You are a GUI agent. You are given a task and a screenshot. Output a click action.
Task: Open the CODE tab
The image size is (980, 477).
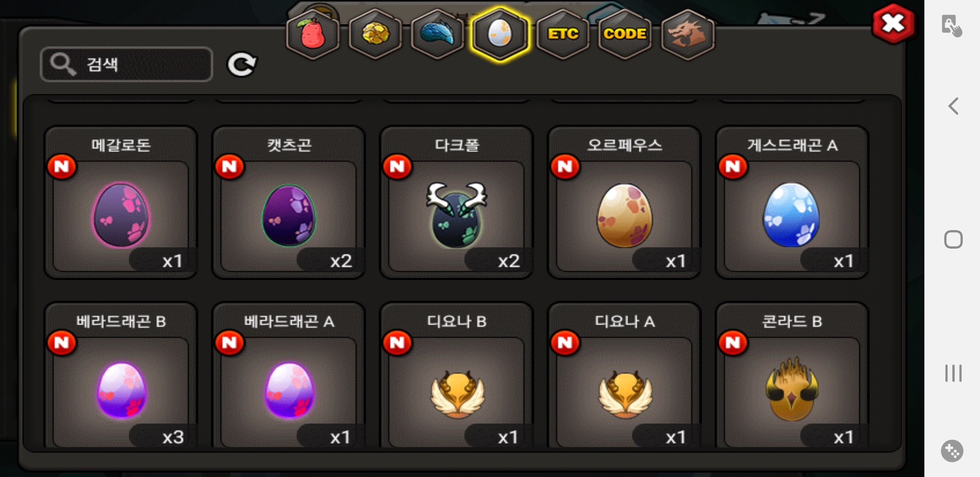(x=625, y=34)
